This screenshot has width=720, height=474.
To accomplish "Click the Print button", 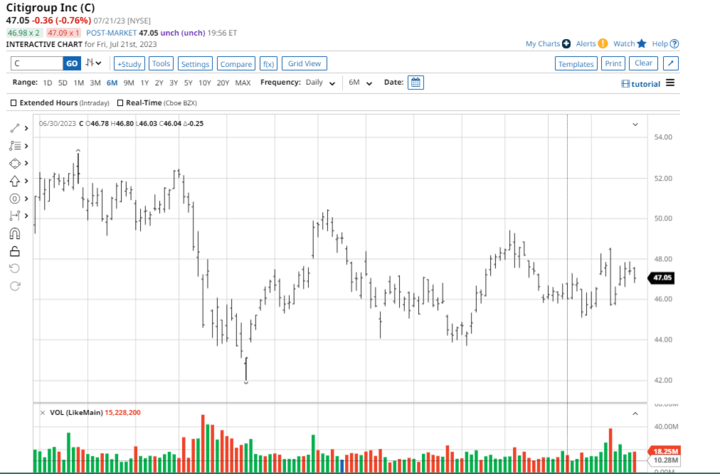I will tap(613, 63).
